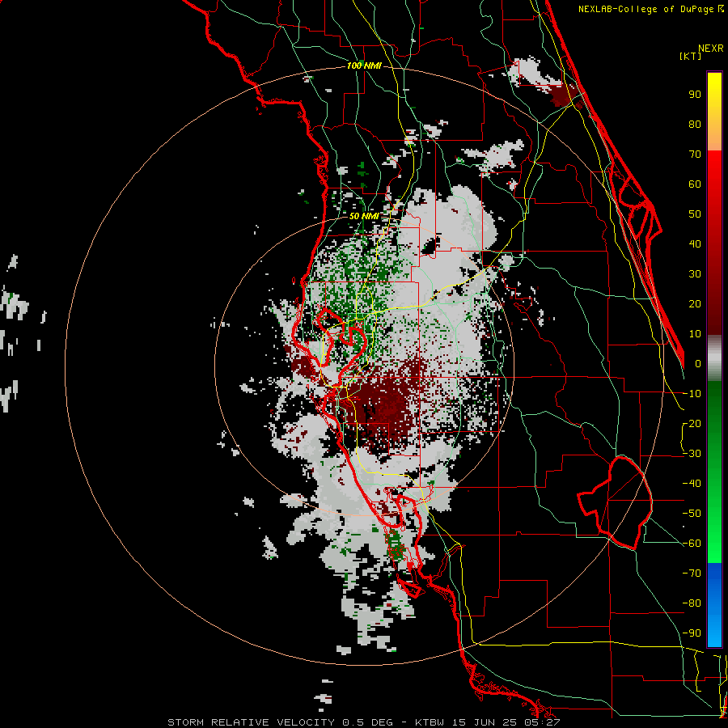Click the [KT] units label above color bar
Screen dimensions: 728x728
click(691, 56)
